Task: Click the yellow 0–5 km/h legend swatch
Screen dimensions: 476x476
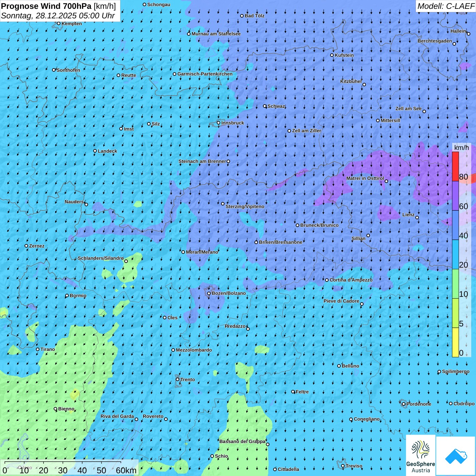Action: point(455,342)
